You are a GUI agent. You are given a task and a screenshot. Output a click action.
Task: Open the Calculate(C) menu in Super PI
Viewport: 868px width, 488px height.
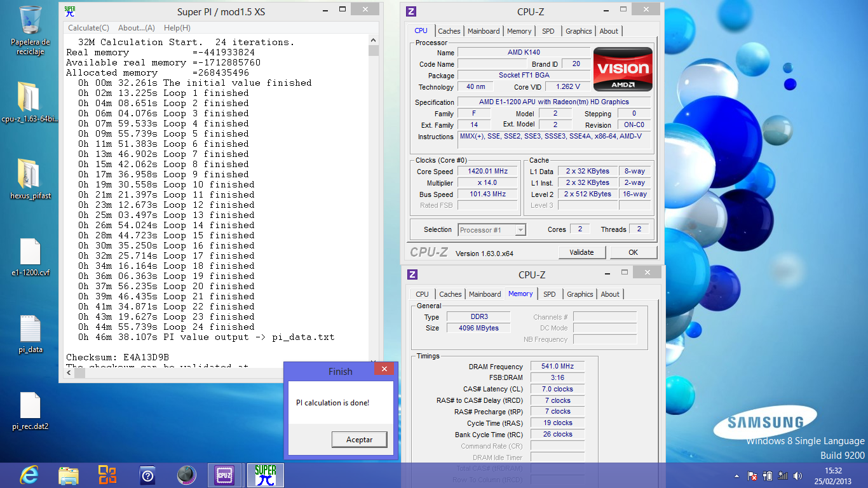point(88,28)
